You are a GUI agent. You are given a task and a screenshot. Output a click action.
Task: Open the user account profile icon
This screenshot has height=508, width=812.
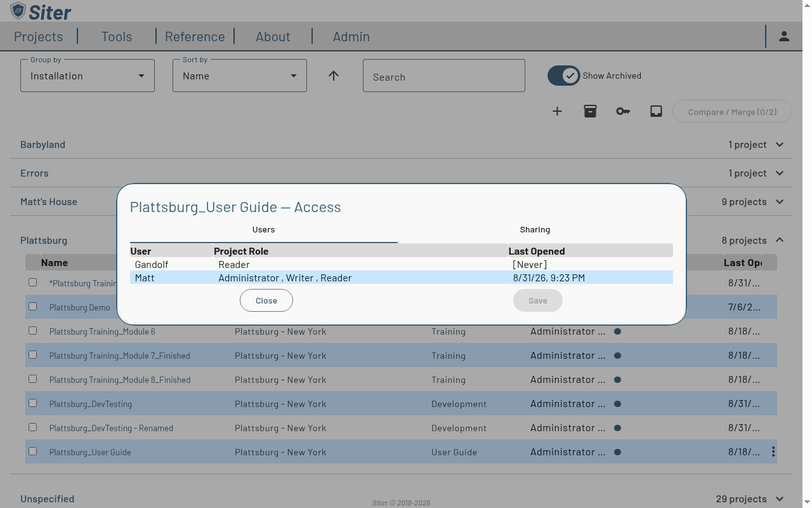784,36
